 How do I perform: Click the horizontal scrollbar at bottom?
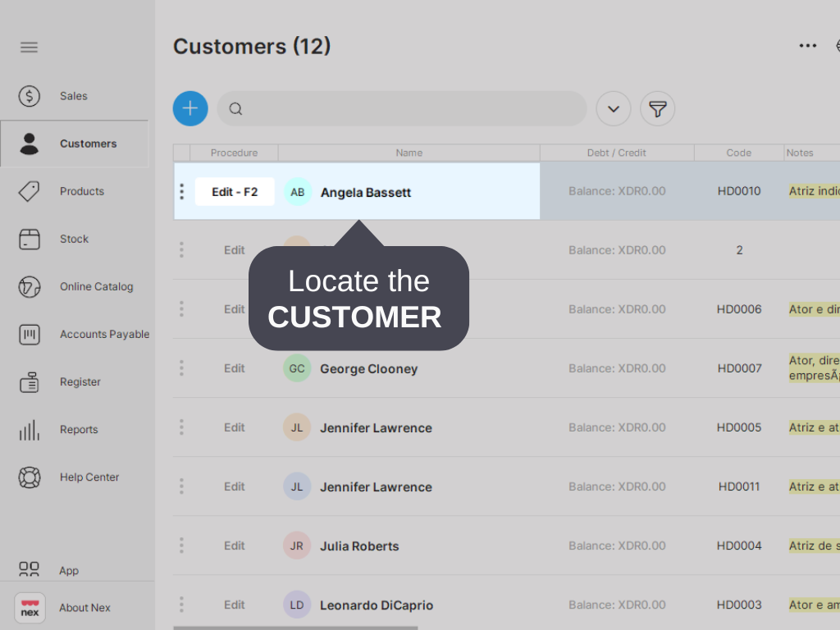(x=295, y=628)
